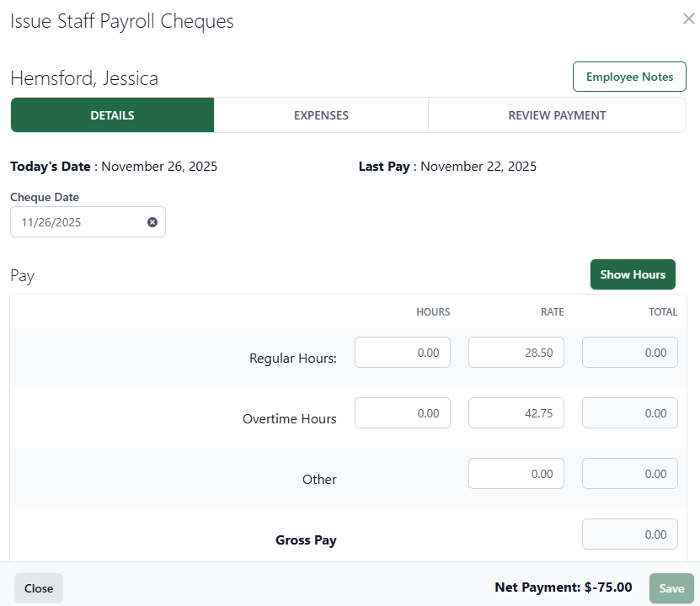Click the Net Payment $-75.00 amount
This screenshot has width=700, height=606.
[608, 587]
